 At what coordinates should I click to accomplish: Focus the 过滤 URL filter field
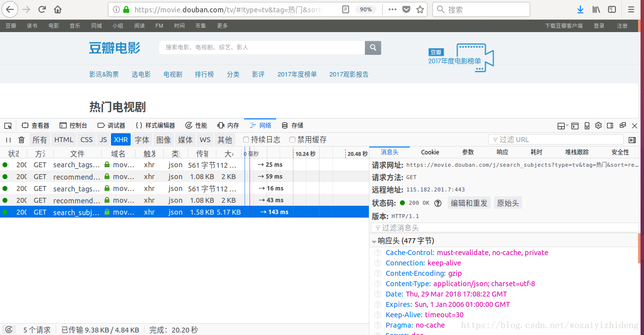(x=556, y=140)
